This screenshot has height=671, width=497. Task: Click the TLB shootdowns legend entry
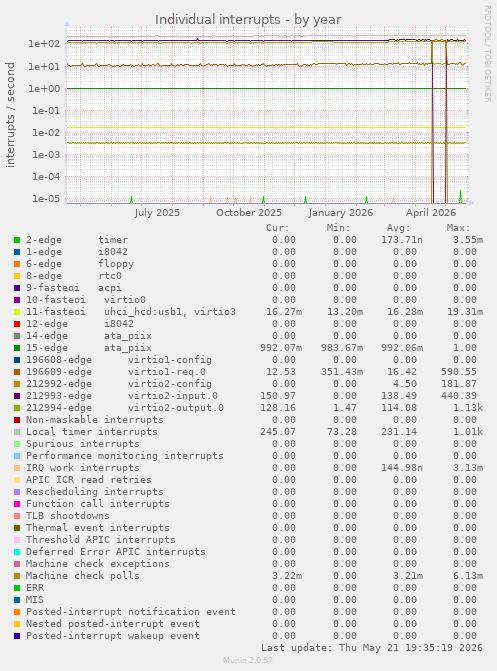68,516
